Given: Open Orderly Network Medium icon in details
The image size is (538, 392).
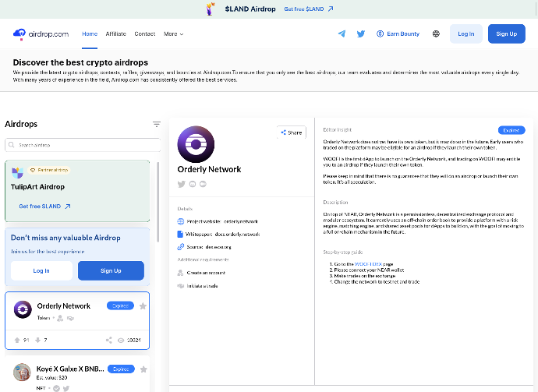Looking at the screenshot, I should tap(203, 184).
